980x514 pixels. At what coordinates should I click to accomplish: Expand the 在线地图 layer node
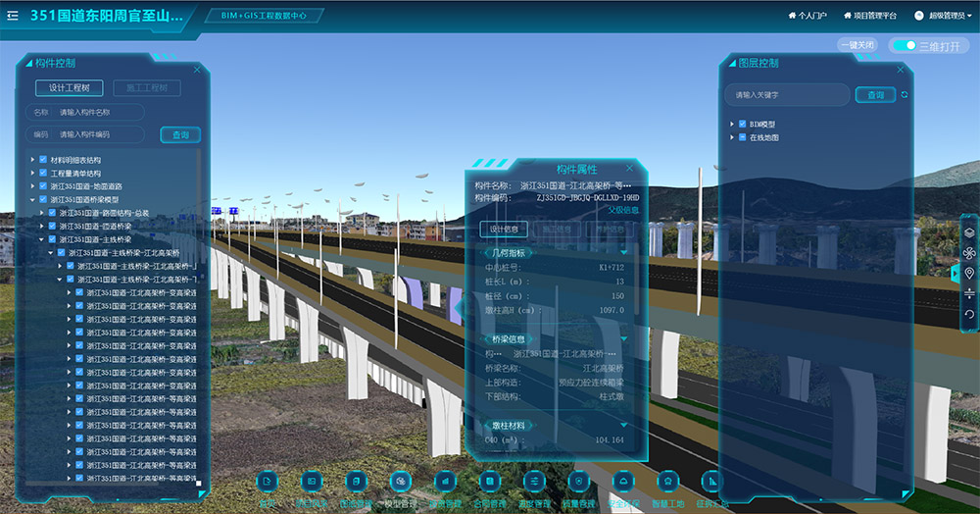731,137
